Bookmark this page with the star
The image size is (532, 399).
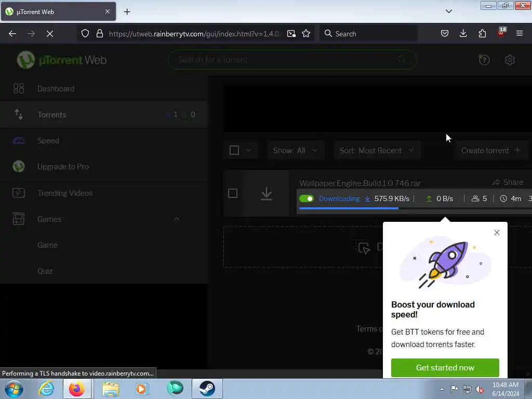(306, 33)
